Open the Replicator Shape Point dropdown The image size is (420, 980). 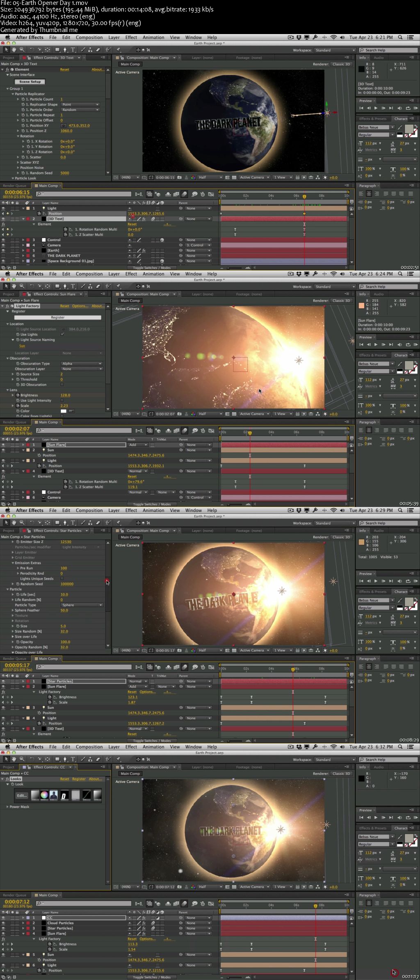(80, 104)
